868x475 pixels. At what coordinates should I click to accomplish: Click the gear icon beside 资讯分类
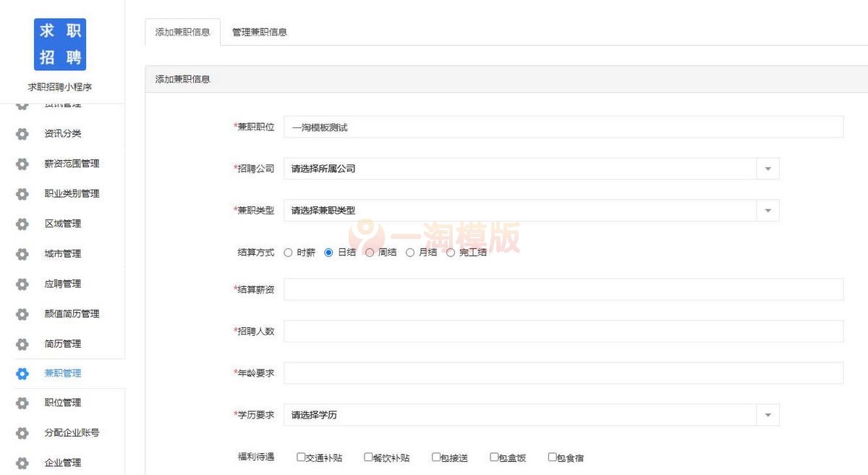tap(21, 133)
